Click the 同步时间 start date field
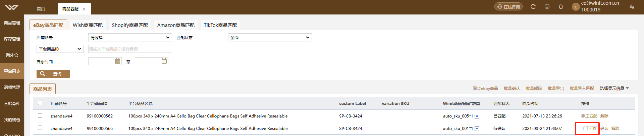The image size is (644, 136). click(x=105, y=61)
